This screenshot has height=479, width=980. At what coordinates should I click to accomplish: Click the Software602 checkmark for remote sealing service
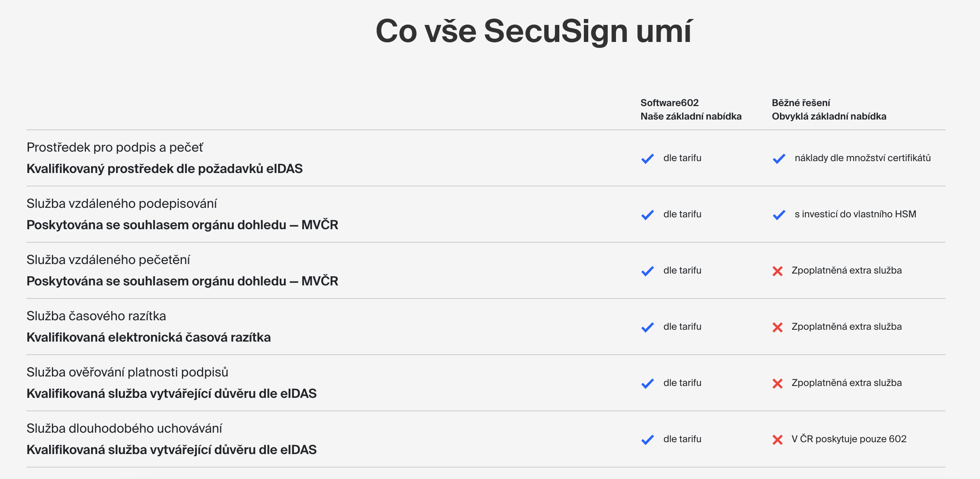tap(648, 271)
